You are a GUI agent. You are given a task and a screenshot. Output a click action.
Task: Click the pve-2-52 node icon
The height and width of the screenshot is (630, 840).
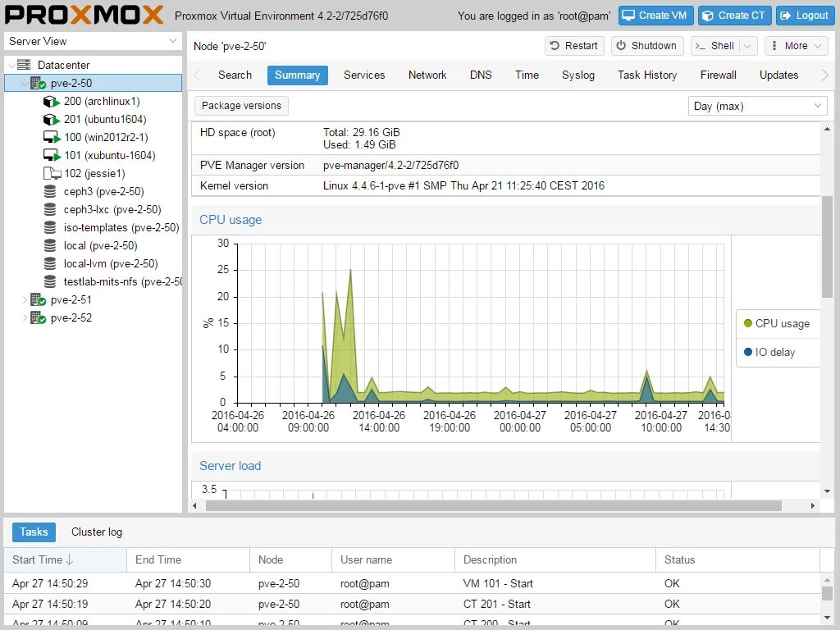[38, 317]
